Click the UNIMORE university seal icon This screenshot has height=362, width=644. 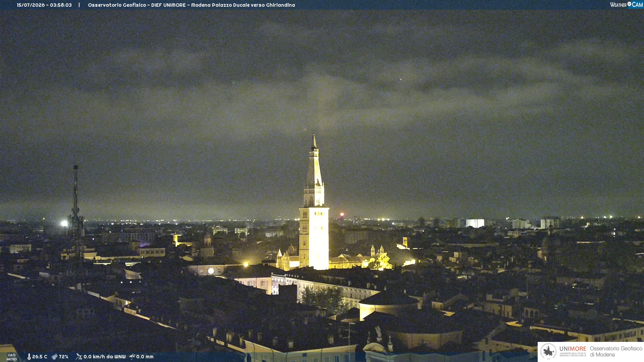click(x=548, y=351)
